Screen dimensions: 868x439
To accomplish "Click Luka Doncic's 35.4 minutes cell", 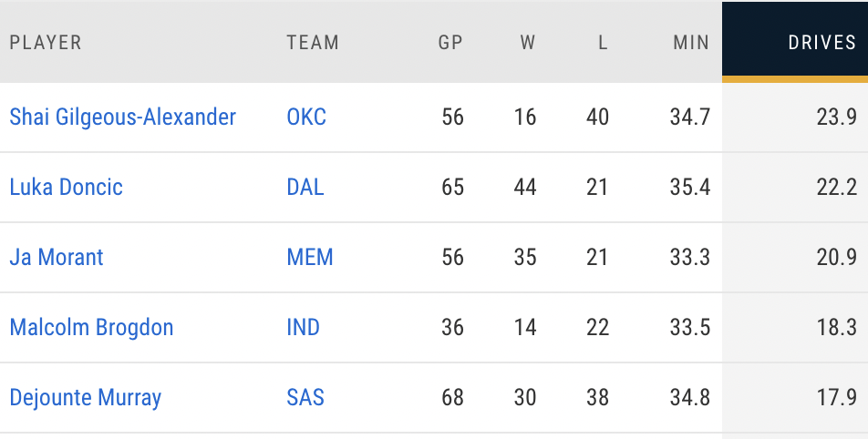I will 689,188.
